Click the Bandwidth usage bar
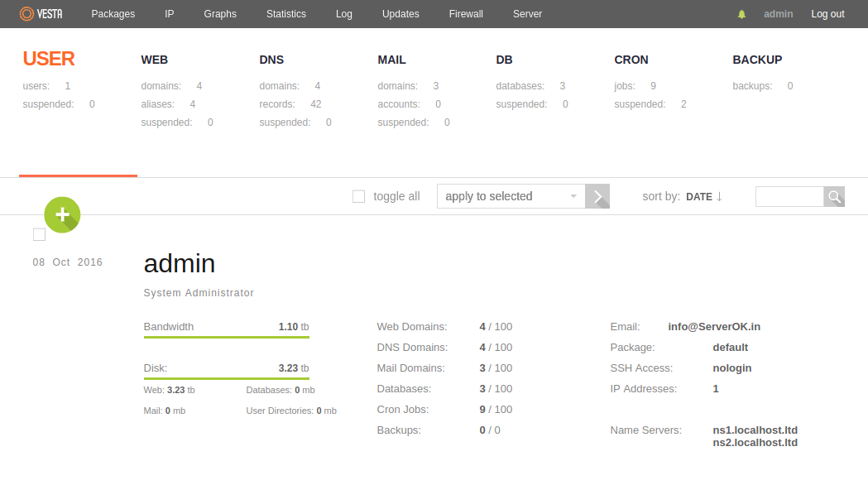This screenshot has width=868, height=490. [226, 333]
